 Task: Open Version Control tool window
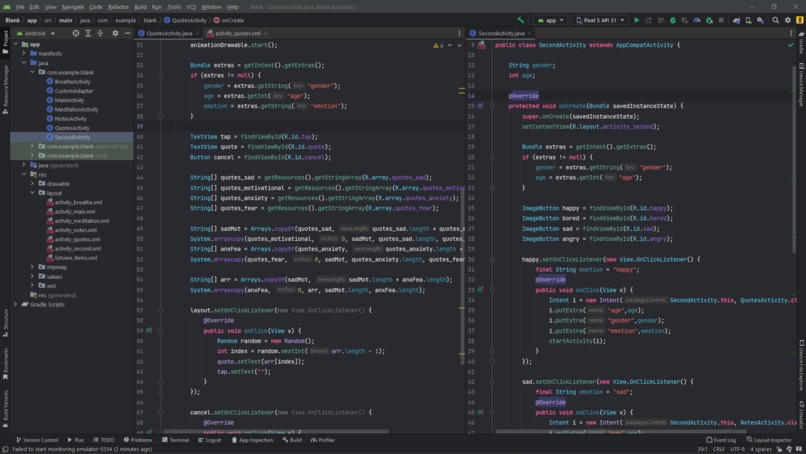pos(37,440)
